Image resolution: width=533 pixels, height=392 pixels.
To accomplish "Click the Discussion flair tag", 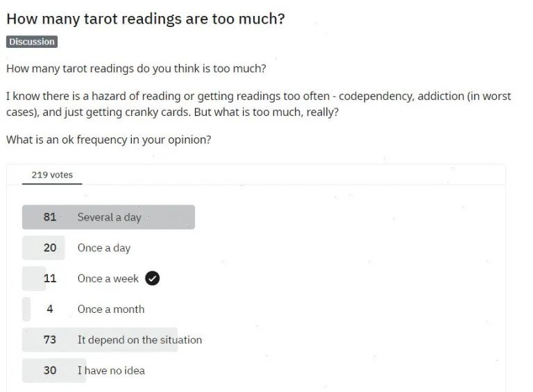I will click(32, 42).
